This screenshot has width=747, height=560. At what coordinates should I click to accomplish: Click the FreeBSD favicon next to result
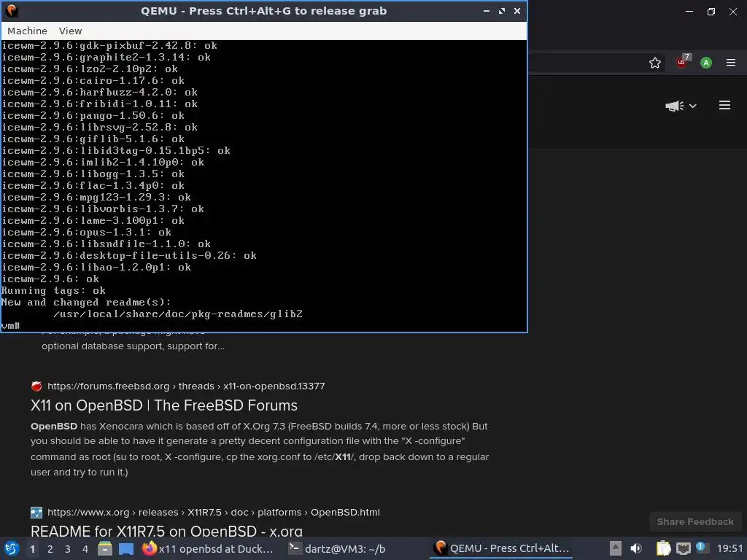point(36,386)
